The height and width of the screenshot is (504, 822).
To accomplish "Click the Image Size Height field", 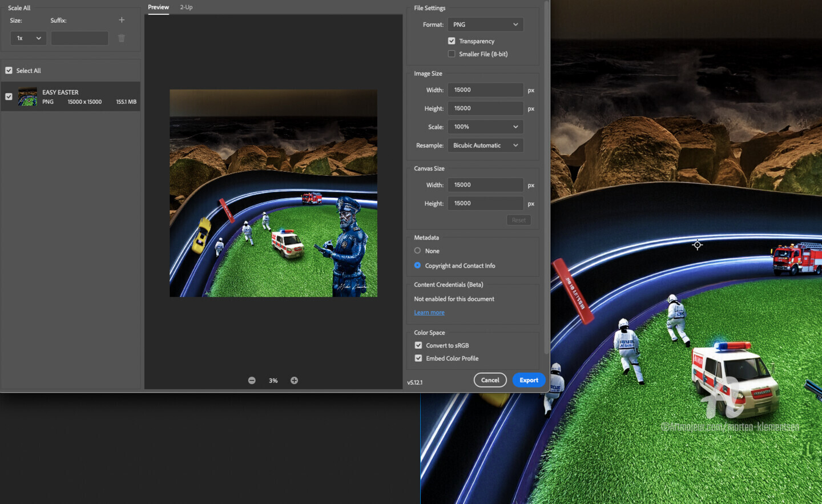I will click(x=485, y=108).
